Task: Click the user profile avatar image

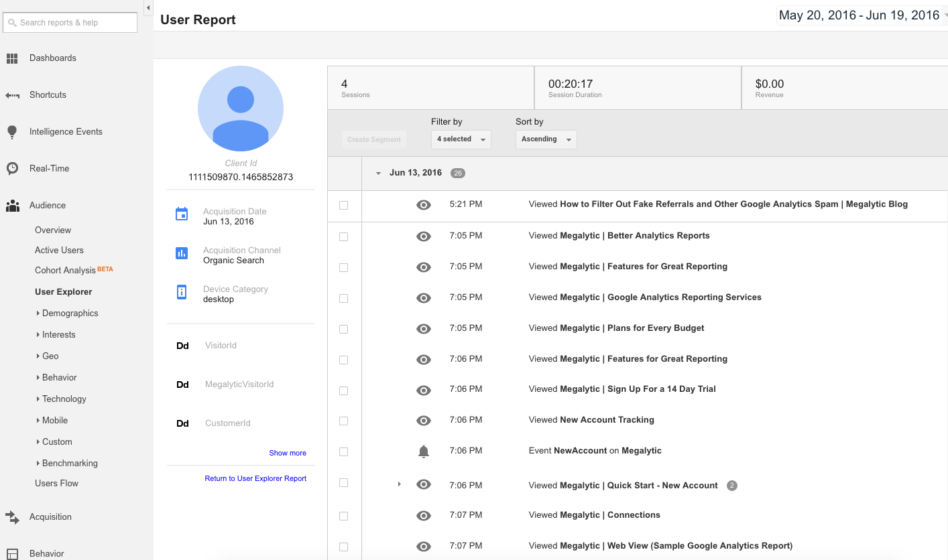Action: (241, 109)
